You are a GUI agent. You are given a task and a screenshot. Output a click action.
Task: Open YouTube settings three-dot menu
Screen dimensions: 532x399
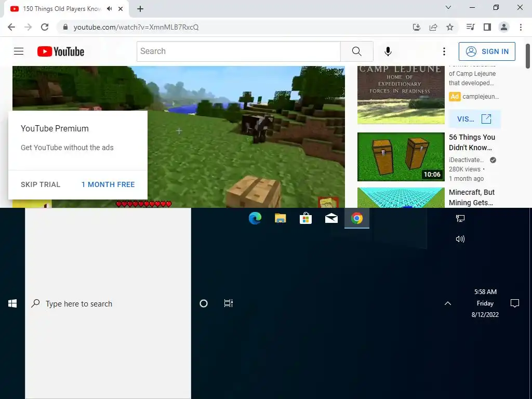tap(444, 51)
